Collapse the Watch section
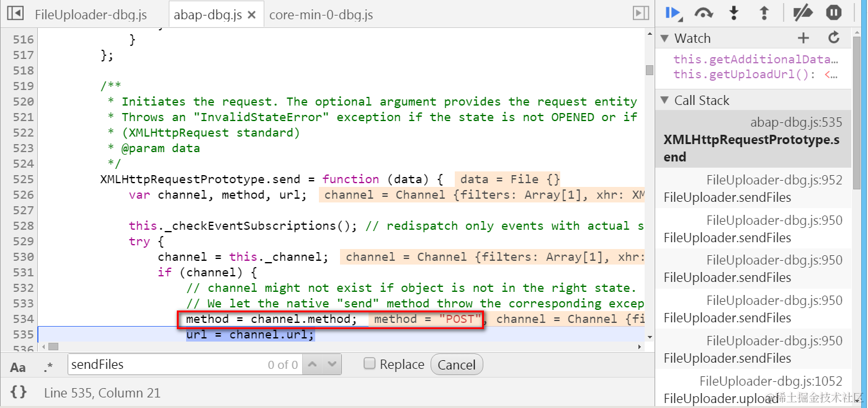 point(664,39)
